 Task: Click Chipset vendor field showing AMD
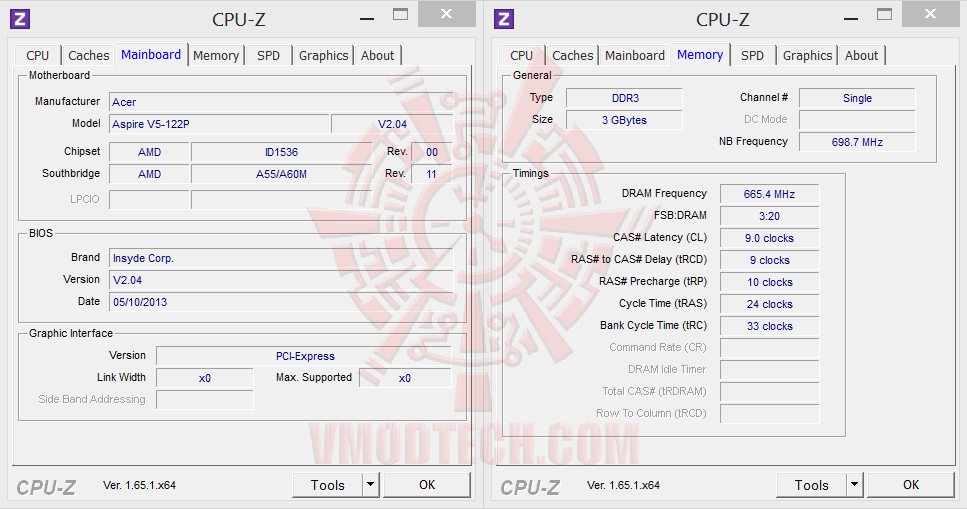(149, 152)
